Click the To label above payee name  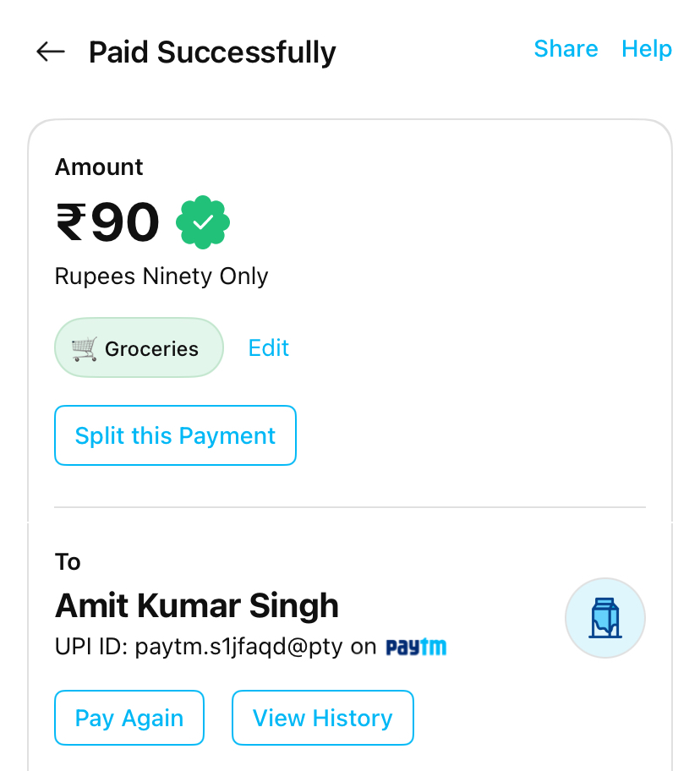(x=68, y=562)
